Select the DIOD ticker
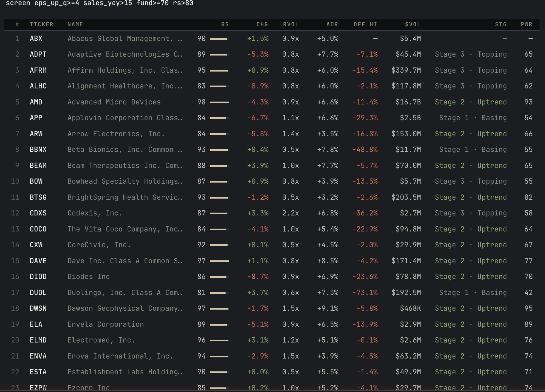This screenshot has width=545, height=392. tap(38, 277)
